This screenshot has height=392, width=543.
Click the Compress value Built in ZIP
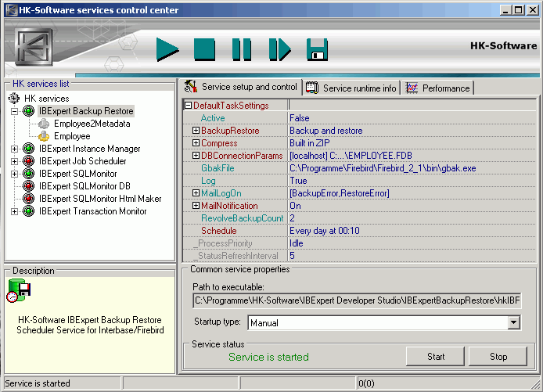click(310, 143)
